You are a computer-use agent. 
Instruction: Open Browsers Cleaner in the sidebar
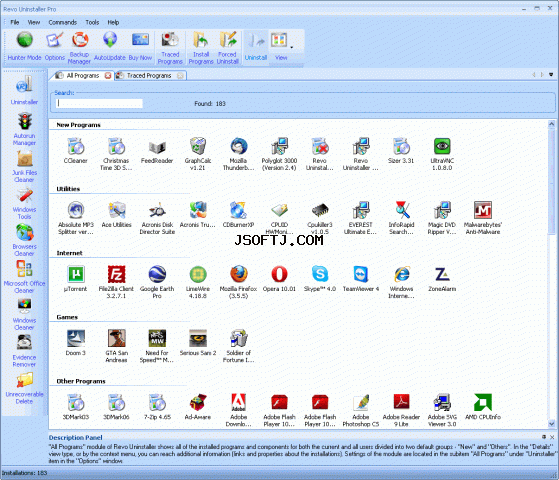click(24, 240)
